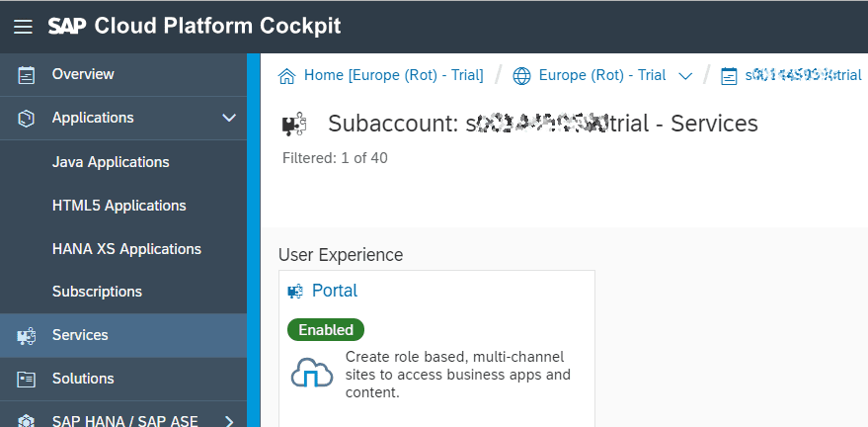This screenshot has width=868, height=427.
Task: Click the Portal service puzzle icon
Action: (x=293, y=291)
